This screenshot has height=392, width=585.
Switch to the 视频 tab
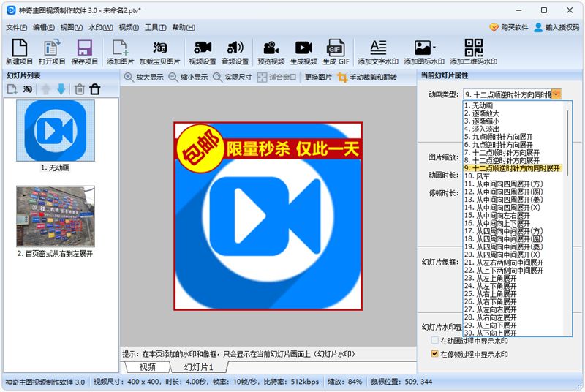point(147,366)
